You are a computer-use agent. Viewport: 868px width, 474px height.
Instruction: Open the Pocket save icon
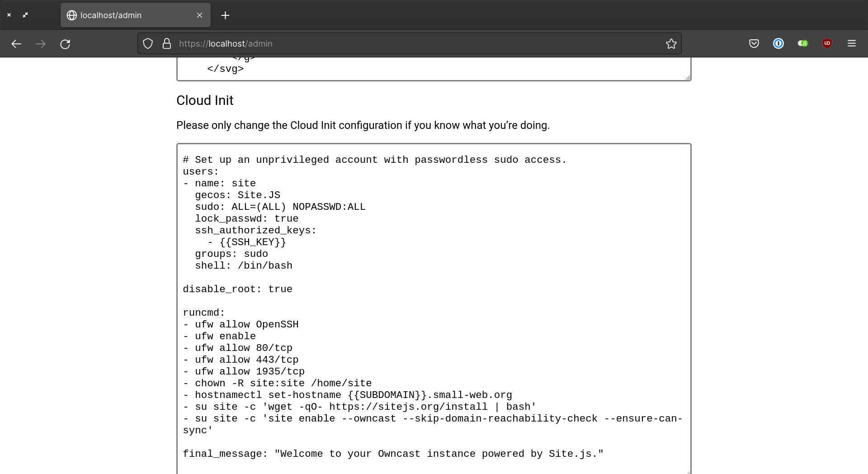click(x=754, y=43)
